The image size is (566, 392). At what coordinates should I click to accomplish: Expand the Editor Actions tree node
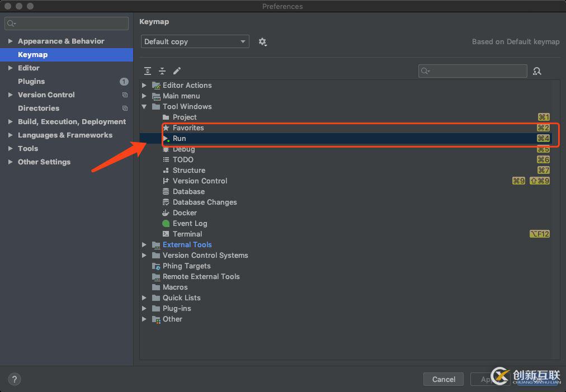click(x=144, y=85)
